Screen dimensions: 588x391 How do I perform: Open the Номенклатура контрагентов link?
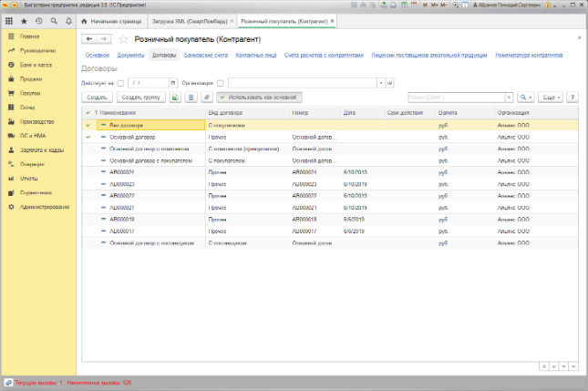529,55
